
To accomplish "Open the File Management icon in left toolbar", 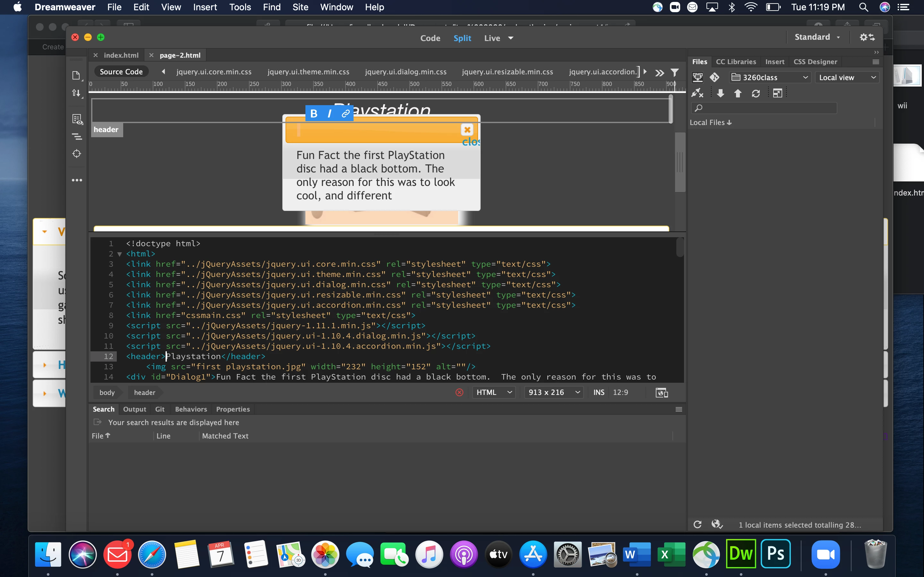I will coord(76,93).
